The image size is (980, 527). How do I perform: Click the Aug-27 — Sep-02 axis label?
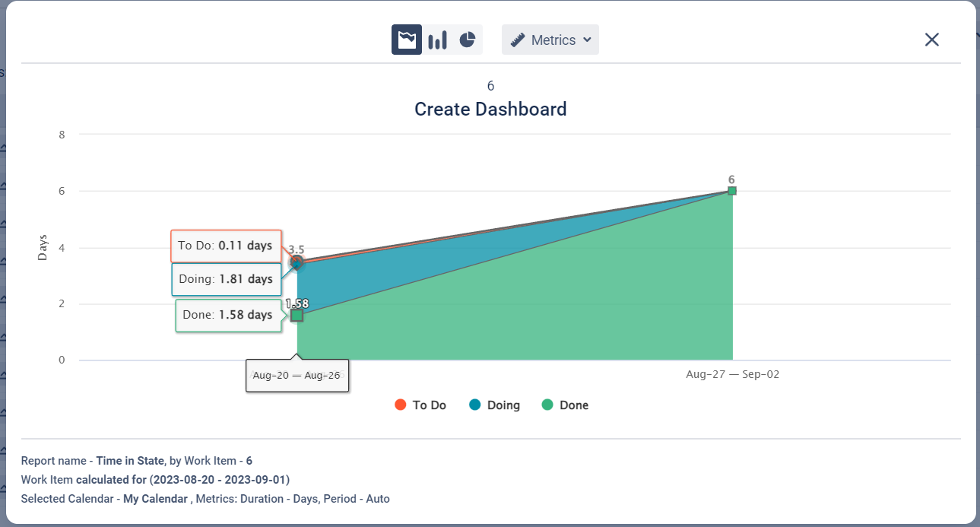pyautogui.click(x=732, y=374)
